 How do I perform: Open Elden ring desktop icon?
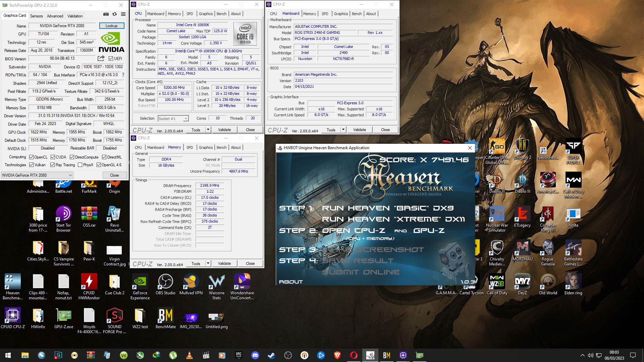click(573, 284)
